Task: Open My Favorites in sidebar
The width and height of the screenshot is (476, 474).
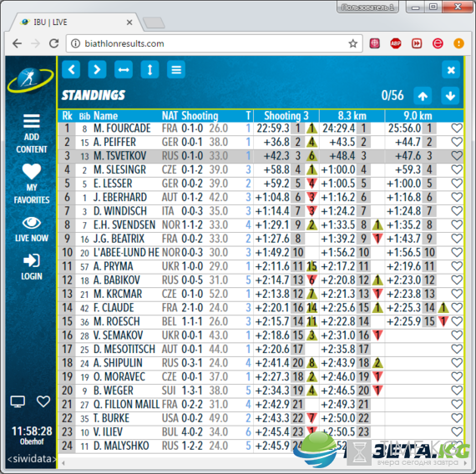Action: (32, 184)
